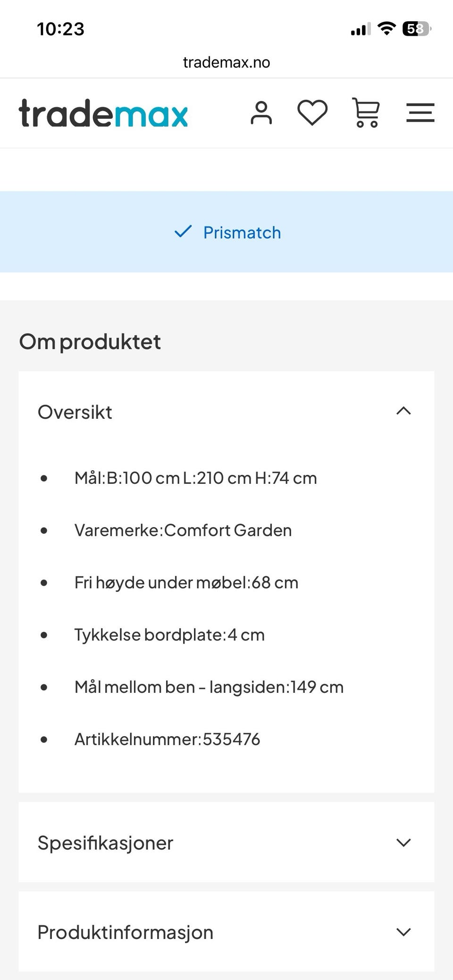Tap the battery indicator in status bar

pyautogui.click(x=417, y=29)
